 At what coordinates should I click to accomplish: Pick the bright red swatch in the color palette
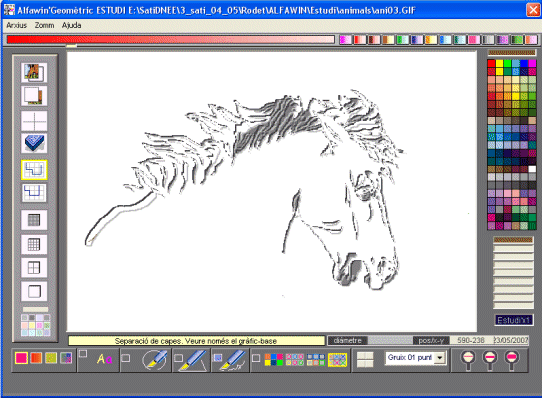[x=491, y=63]
